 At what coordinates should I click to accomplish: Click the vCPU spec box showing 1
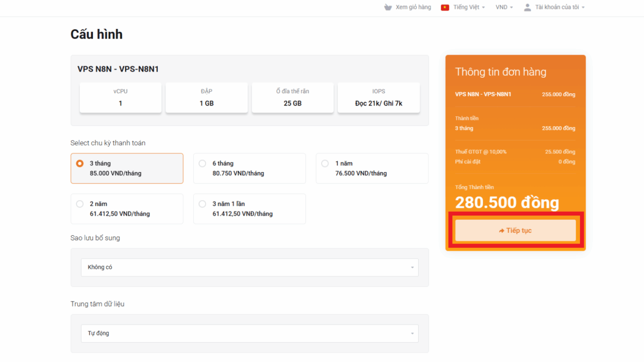pyautogui.click(x=120, y=97)
